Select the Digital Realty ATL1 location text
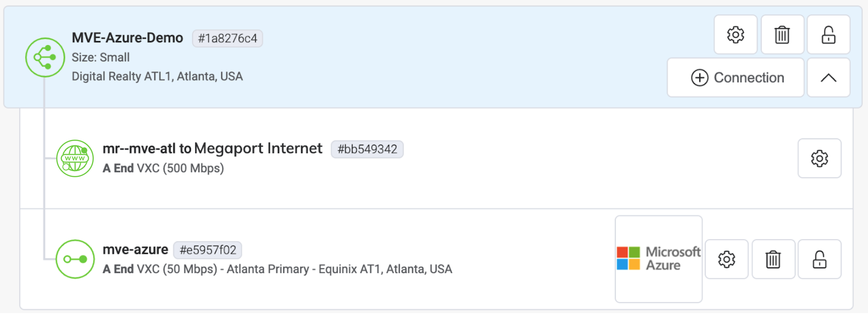868x314 pixels. click(157, 76)
